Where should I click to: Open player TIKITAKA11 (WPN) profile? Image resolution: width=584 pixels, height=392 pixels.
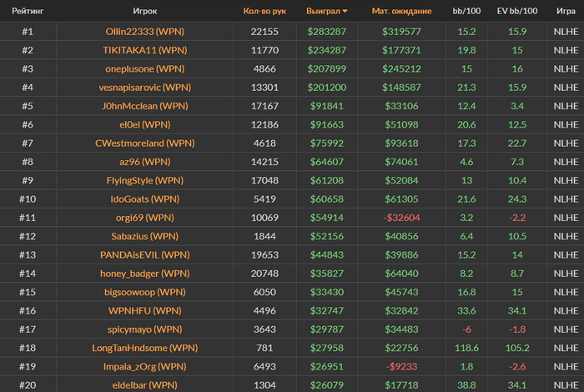click(145, 50)
